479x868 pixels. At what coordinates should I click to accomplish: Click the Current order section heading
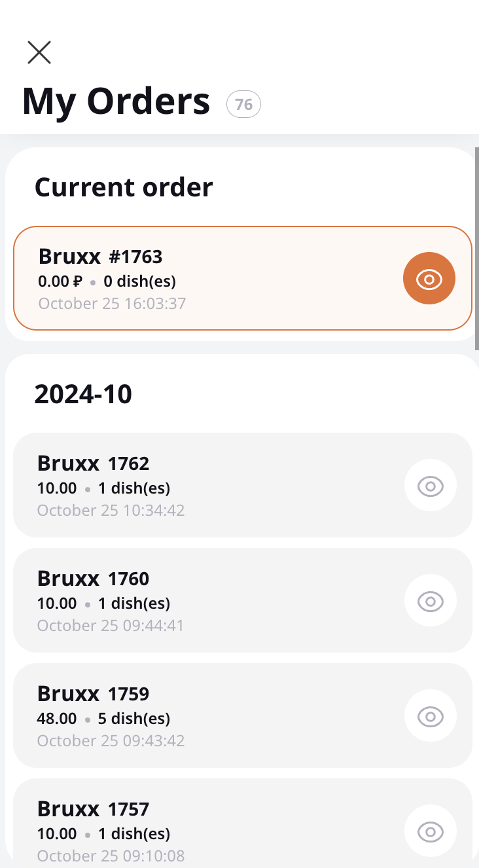tap(124, 187)
